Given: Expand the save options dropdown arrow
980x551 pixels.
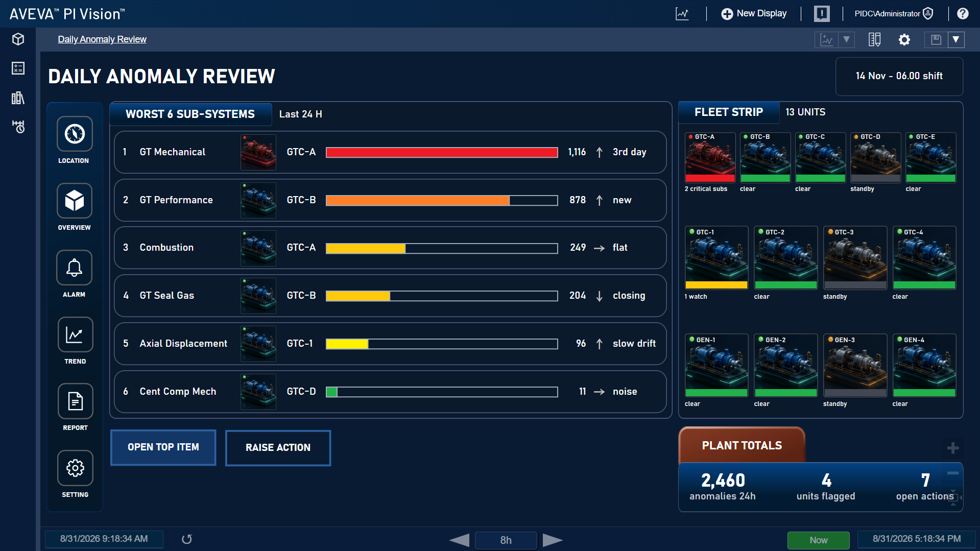Looking at the screenshot, I should coord(956,40).
